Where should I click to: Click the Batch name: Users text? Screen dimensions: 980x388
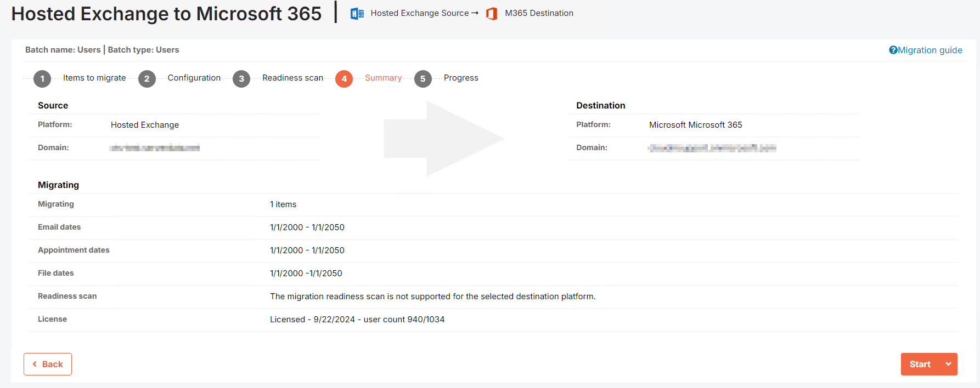tap(63, 50)
